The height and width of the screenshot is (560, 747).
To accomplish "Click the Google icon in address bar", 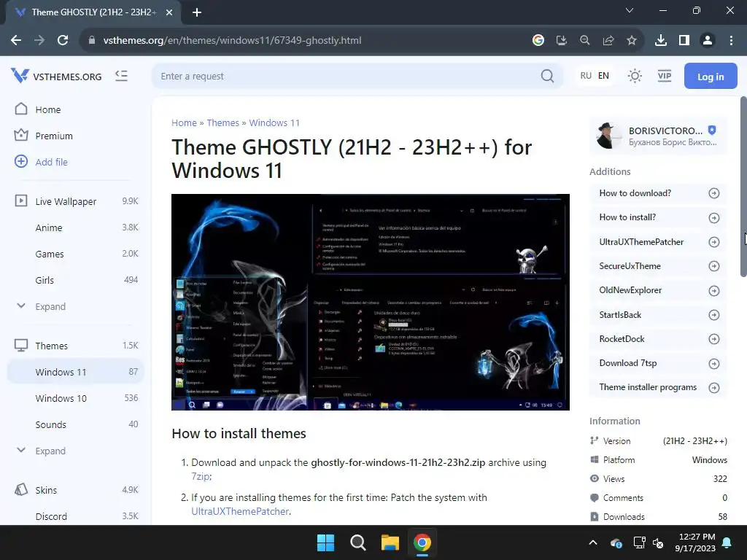I will coord(538,41).
